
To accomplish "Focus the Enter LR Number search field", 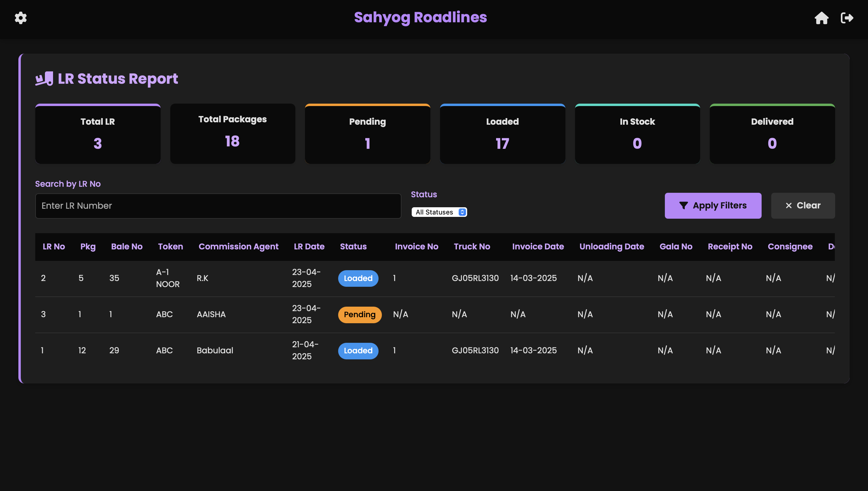I will pyautogui.click(x=218, y=206).
